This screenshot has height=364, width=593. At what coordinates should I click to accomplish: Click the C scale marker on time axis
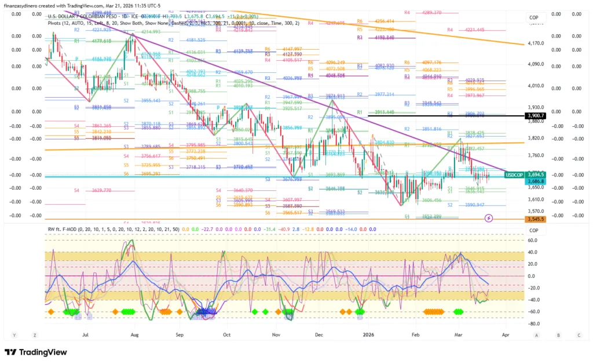click(x=579, y=335)
